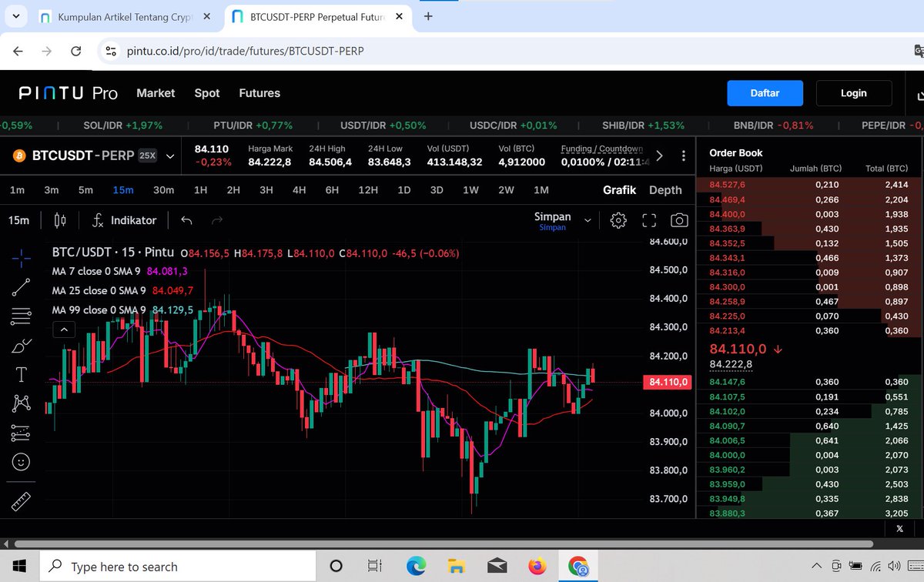
Task: Open the three-dot more options menu
Action: 684,156
